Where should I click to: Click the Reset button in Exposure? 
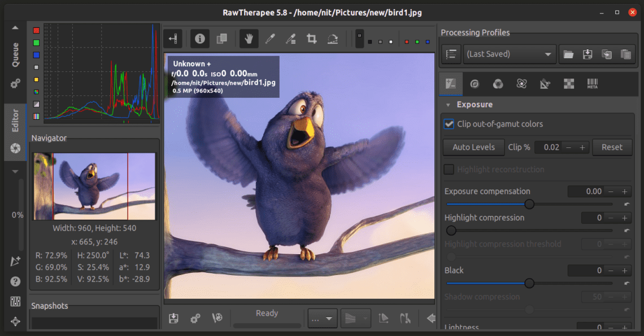point(612,147)
